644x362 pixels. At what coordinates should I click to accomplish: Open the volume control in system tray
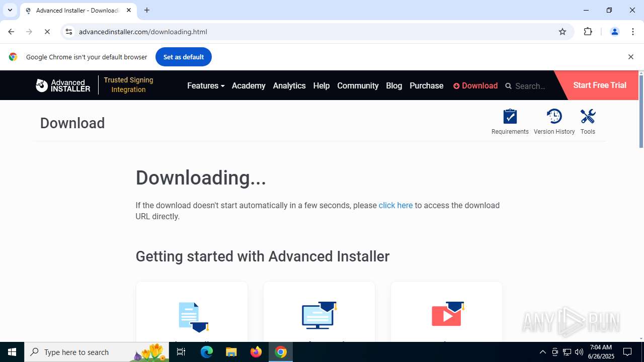click(x=579, y=352)
